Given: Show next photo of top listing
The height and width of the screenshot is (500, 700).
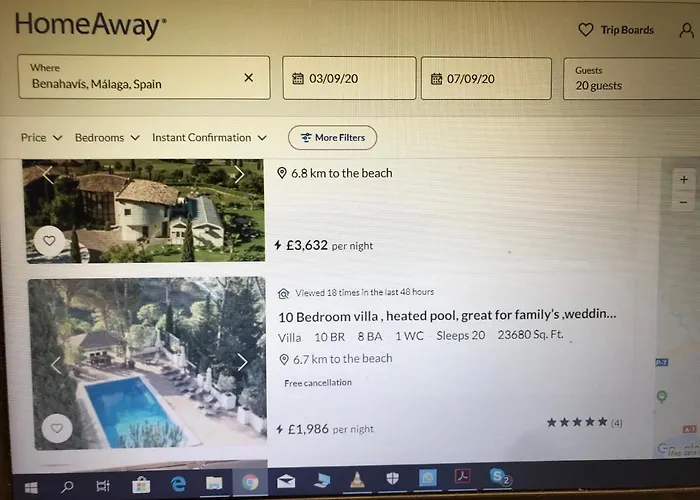Looking at the screenshot, I should point(239,175).
